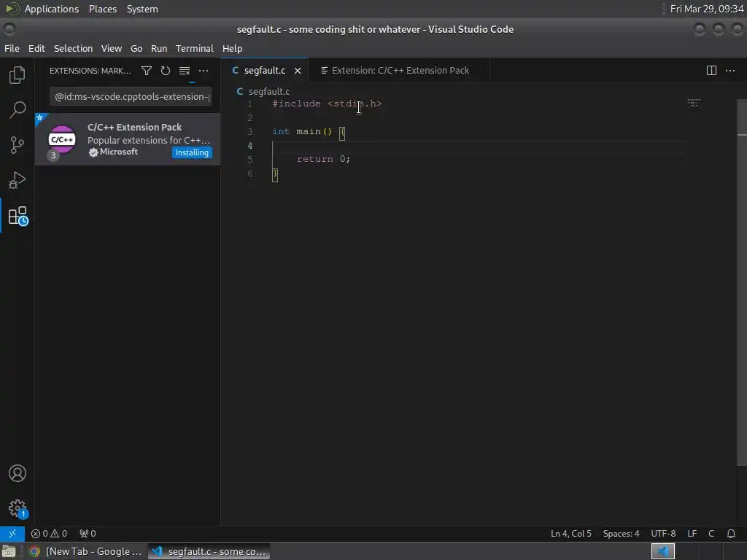Clear extensions search results
Viewport: 747px width, 560px height.
click(x=185, y=71)
